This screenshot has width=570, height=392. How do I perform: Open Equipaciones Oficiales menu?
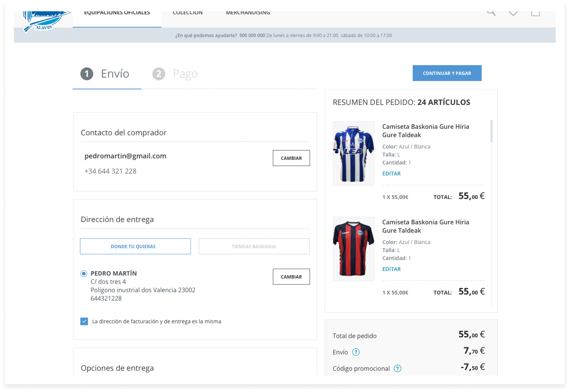coord(117,13)
